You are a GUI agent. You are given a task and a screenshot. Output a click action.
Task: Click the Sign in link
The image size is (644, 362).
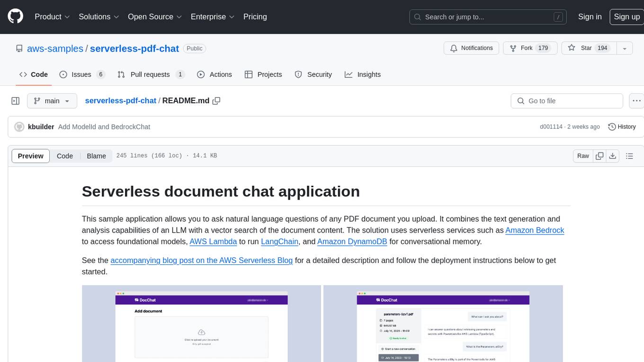pos(590,17)
